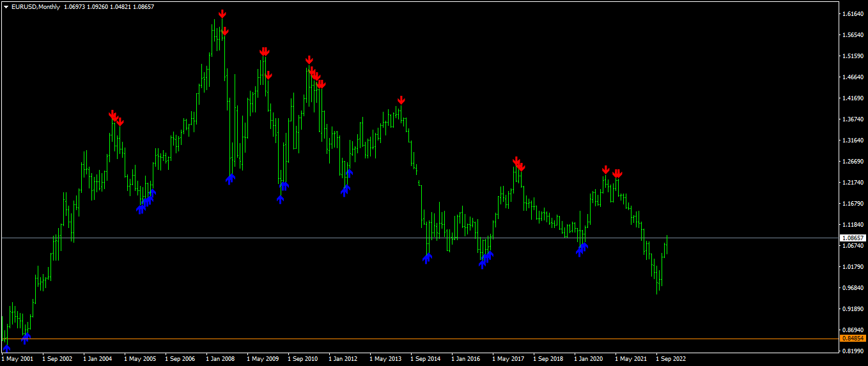Click price scale label 0.81990
This screenshot has height=366, width=868.
point(853,351)
